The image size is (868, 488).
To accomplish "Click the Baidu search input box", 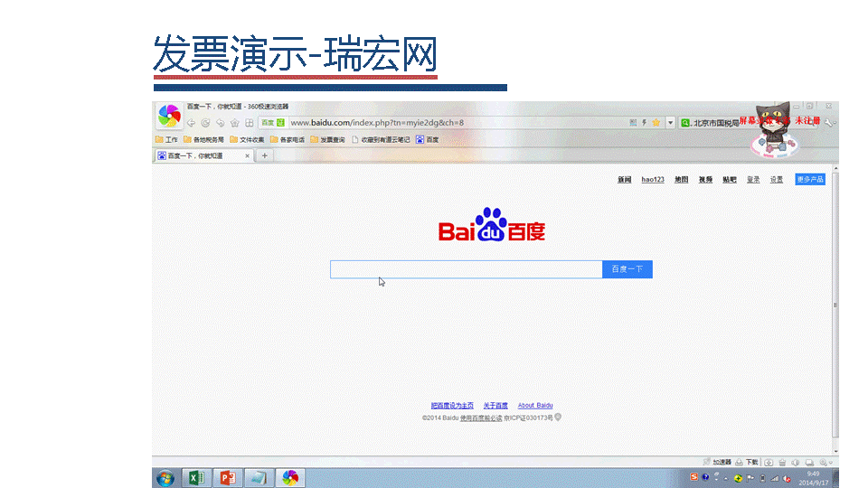I will click(467, 269).
